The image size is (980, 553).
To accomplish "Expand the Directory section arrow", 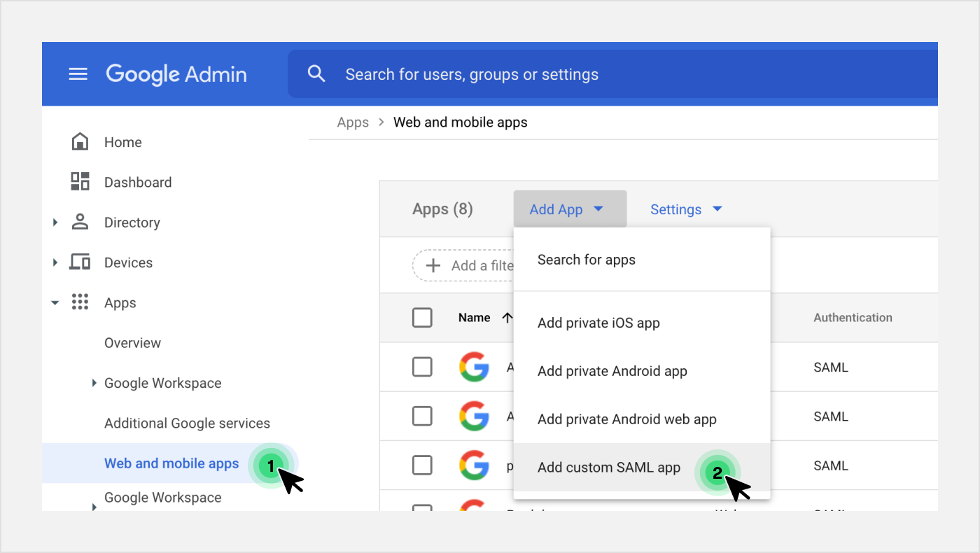I will click(55, 223).
